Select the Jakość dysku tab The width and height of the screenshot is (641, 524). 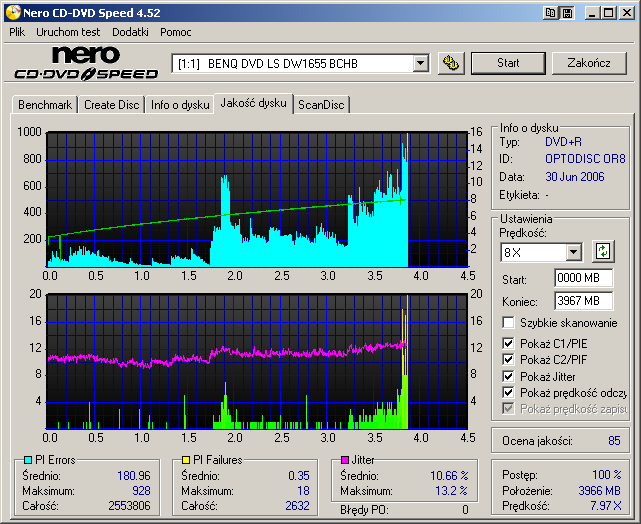pyautogui.click(x=253, y=103)
